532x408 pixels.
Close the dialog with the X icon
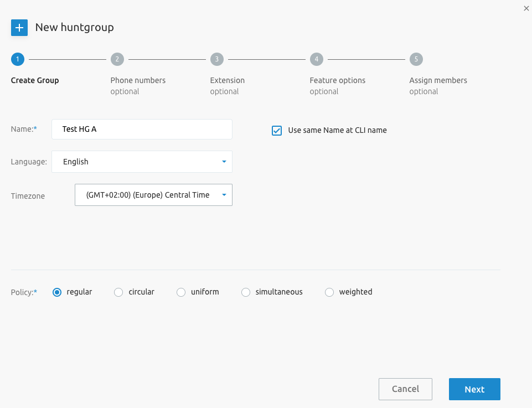526,8
